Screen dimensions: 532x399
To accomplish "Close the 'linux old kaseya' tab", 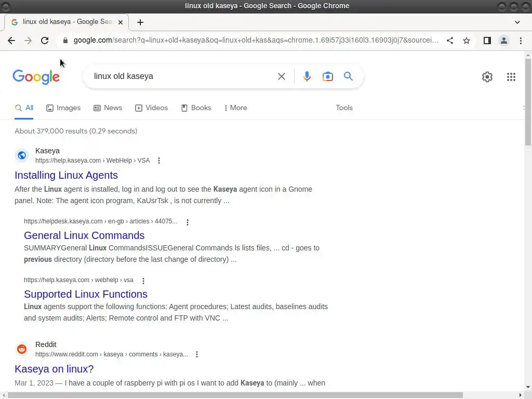I will pyautogui.click(x=121, y=22).
